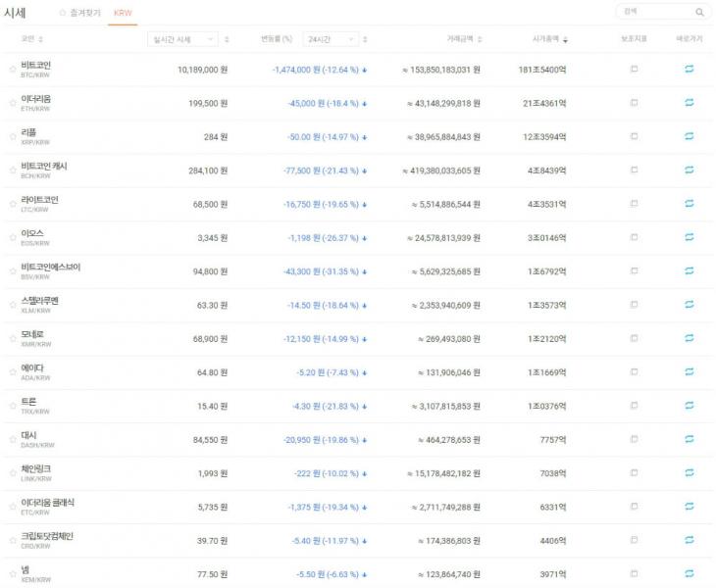Star the 체인링크 row as favorite
The height and width of the screenshot is (588, 716).
coord(13,473)
